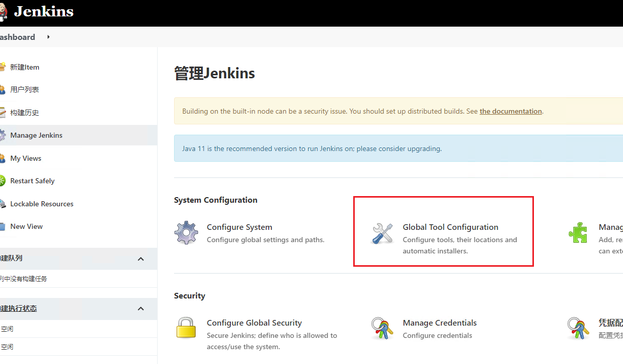
Task: Choose Restart Safely in the sidebar
Action: [32, 181]
